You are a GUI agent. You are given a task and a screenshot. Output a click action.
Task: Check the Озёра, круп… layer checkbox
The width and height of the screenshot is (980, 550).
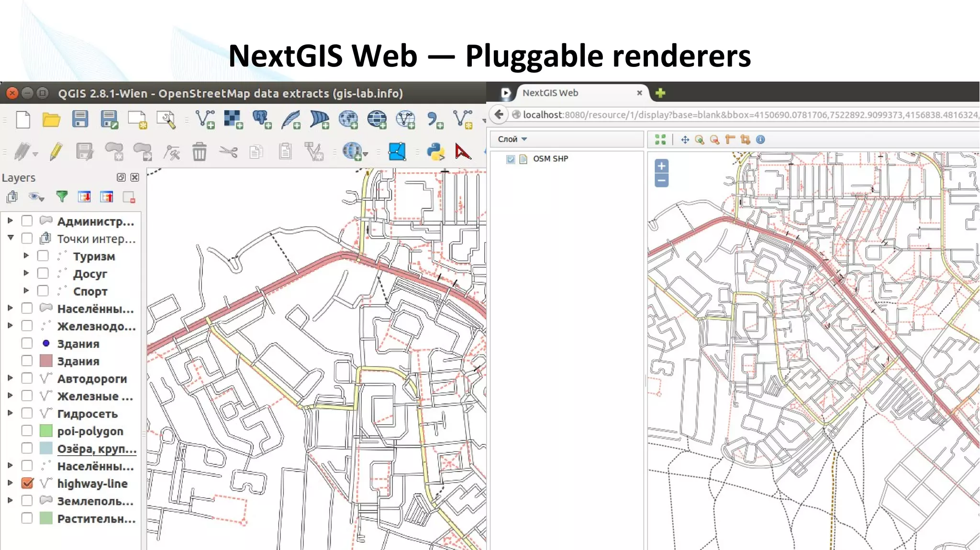pyautogui.click(x=27, y=448)
